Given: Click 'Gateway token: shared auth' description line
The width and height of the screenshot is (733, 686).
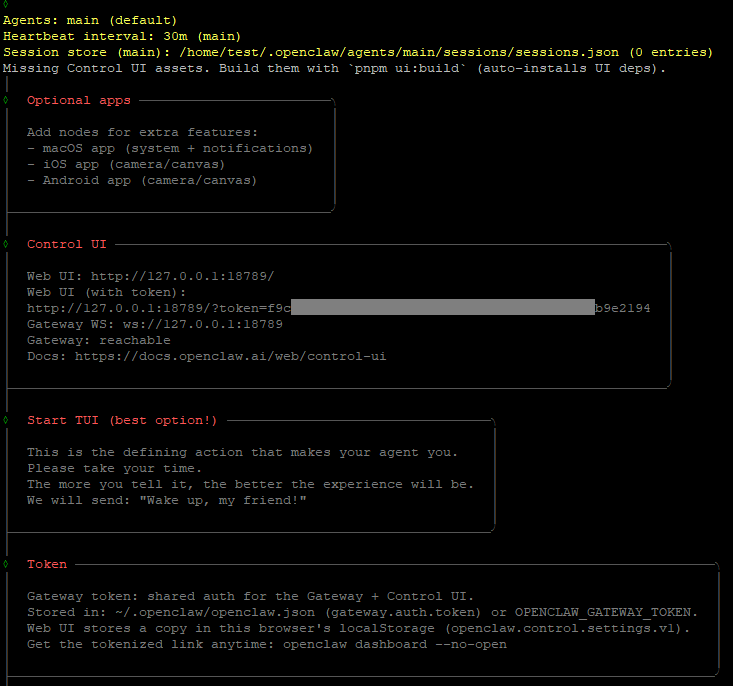Looking at the screenshot, I should [251, 596].
